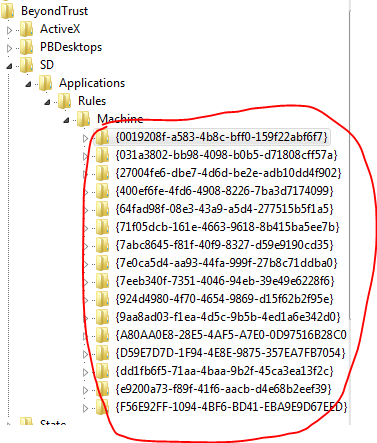Collapse the Rules tree node

tap(47, 102)
